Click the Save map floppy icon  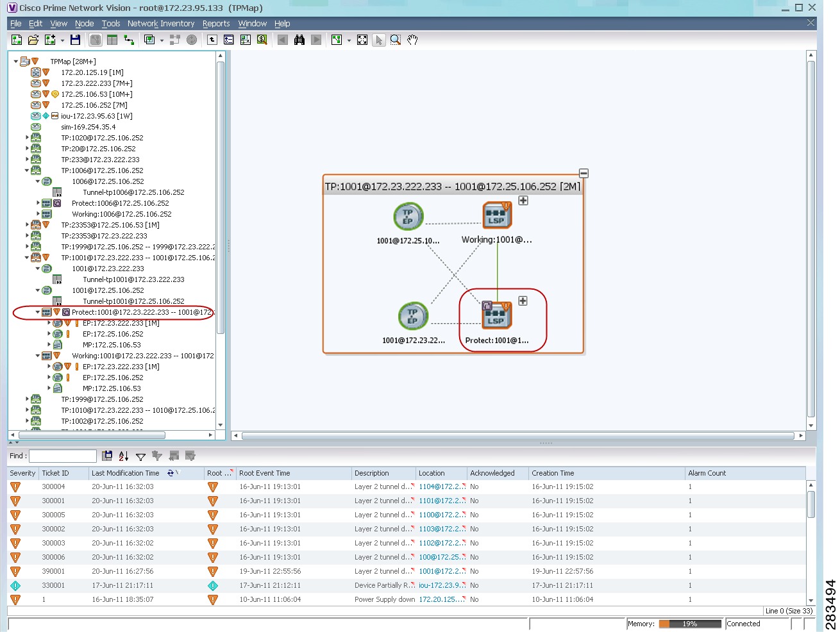(75, 40)
